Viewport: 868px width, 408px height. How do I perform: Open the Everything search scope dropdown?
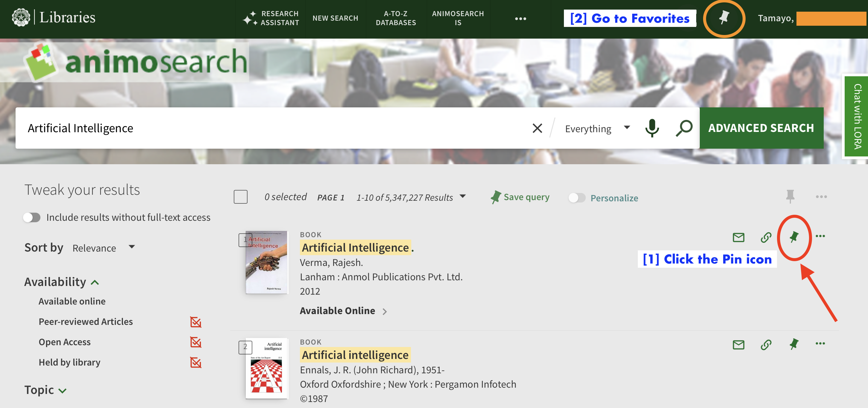tap(597, 129)
